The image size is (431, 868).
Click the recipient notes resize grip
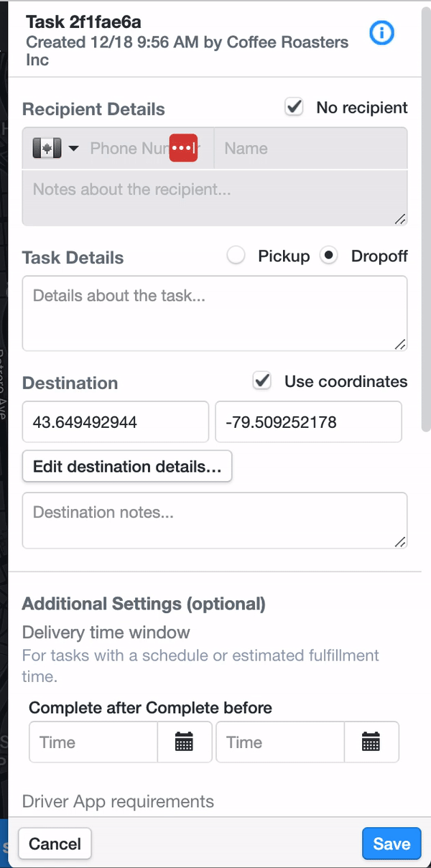click(x=400, y=218)
